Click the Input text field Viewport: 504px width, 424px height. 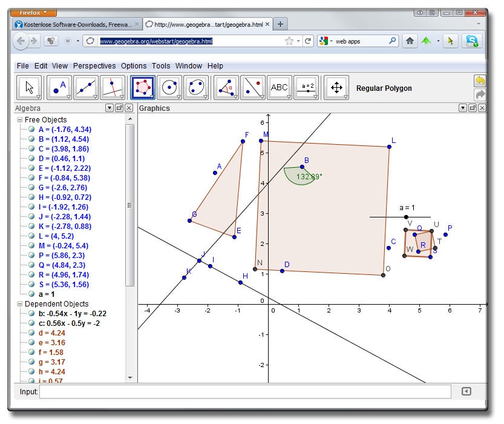[245, 392]
